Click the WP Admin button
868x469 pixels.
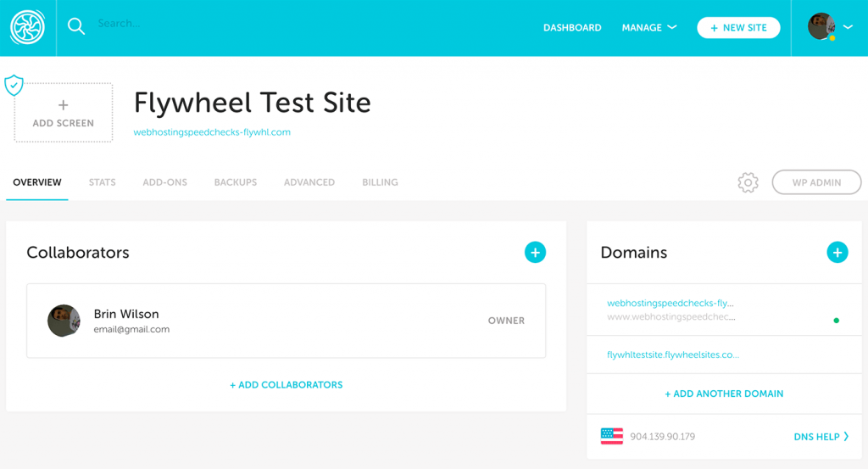(x=816, y=182)
